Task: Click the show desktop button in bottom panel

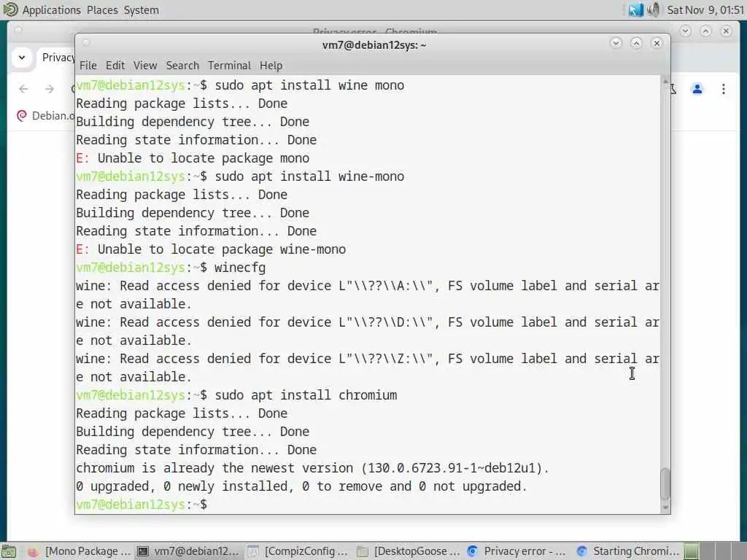Action: [9, 551]
